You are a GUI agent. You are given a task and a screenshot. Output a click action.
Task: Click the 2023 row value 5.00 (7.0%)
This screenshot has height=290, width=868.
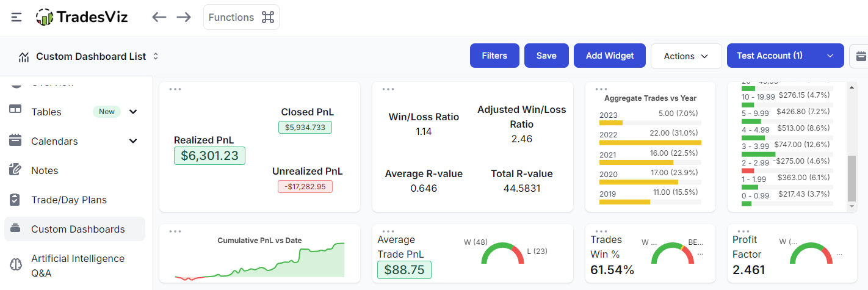coord(678,114)
